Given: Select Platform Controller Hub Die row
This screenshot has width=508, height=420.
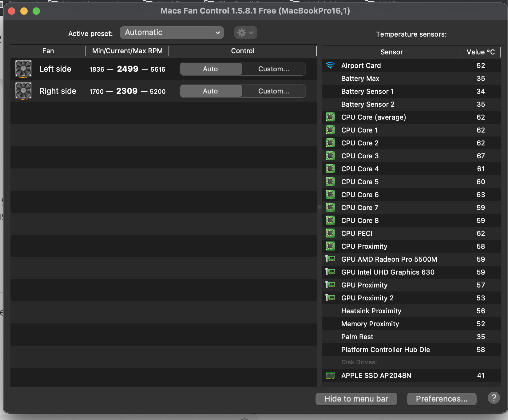Looking at the screenshot, I should pyautogui.click(x=411, y=350).
